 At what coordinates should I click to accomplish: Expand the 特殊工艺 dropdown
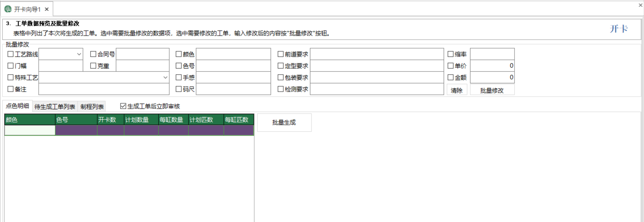165,77
